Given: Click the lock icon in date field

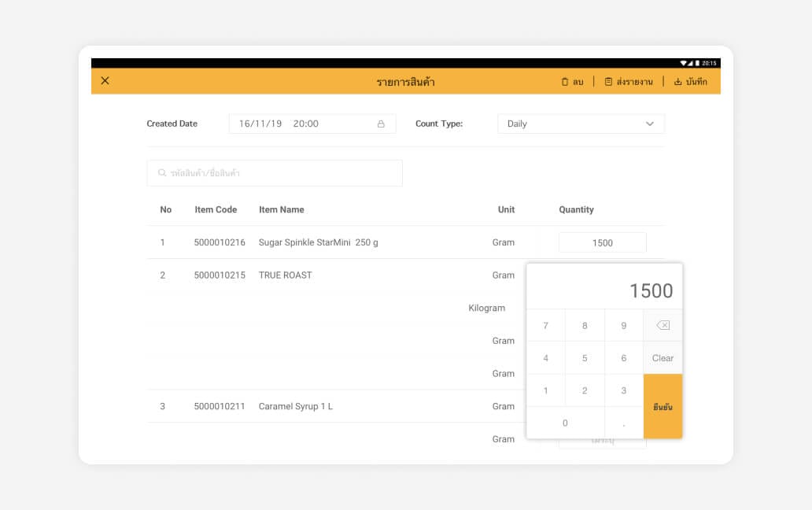Looking at the screenshot, I should (x=381, y=124).
